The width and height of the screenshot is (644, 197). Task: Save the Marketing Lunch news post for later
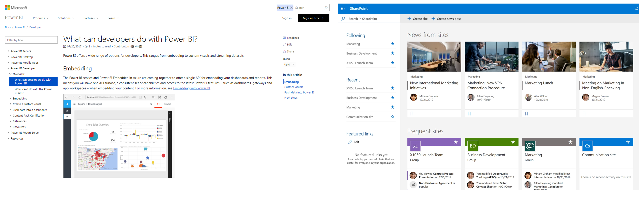[x=526, y=114]
